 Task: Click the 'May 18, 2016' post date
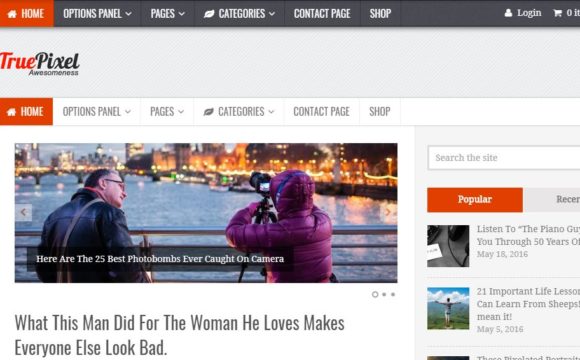502,254
